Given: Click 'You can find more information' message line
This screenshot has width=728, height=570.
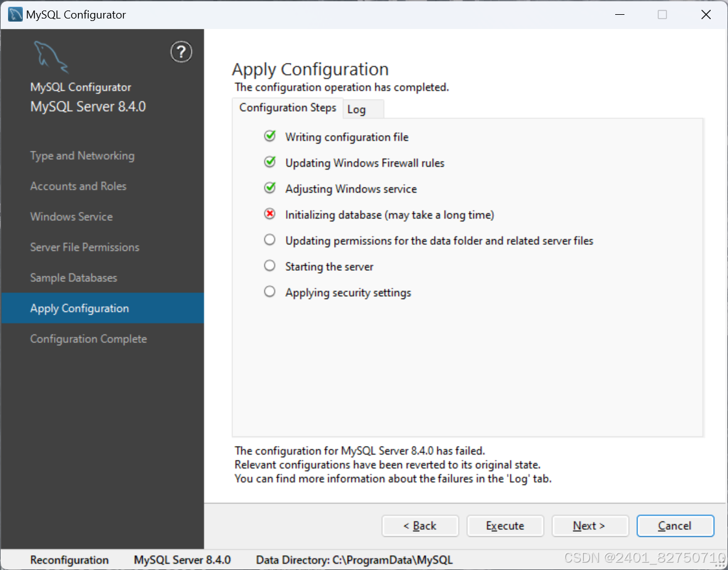Looking at the screenshot, I should 393,479.
